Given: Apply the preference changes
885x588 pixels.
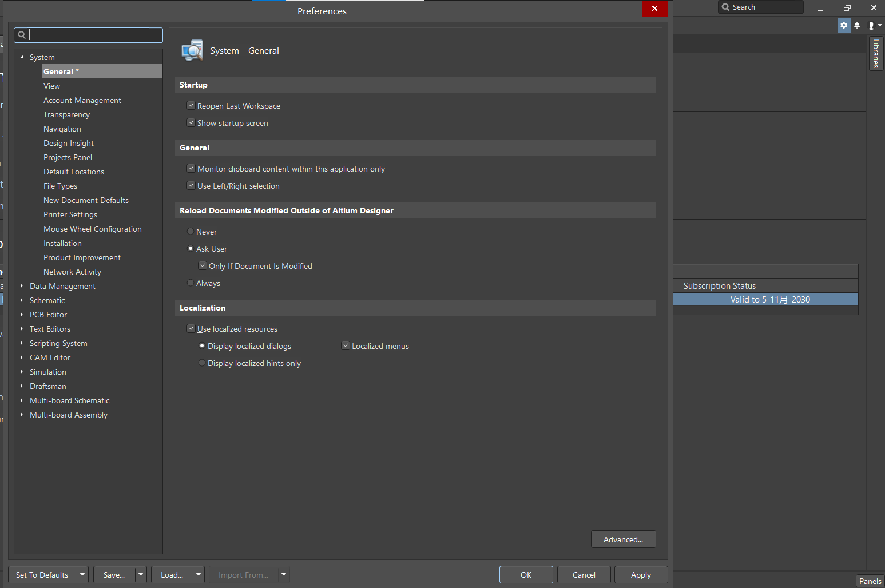Looking at the screenshot, I should click(641, 574).
